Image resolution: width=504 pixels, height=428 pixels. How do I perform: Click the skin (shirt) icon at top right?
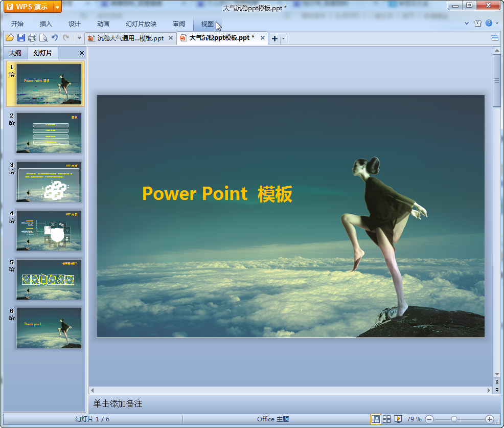point(477,23)
